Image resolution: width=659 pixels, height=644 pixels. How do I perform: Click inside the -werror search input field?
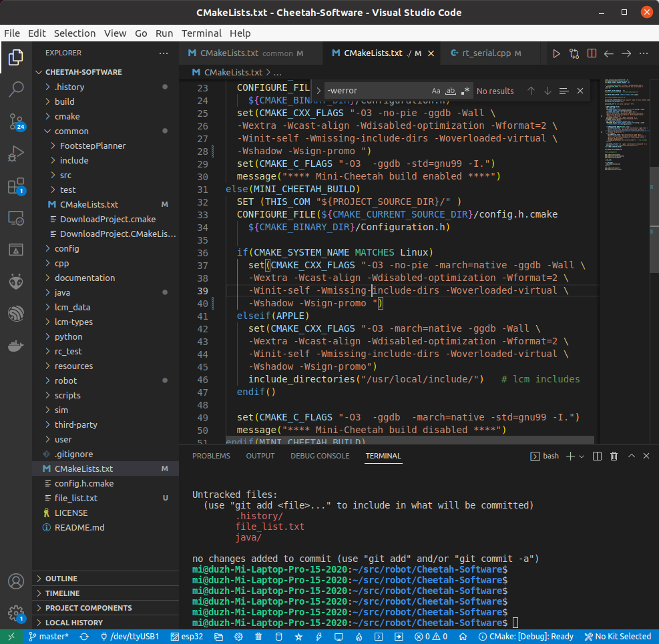pyautogui.click(x=374, y=90)
